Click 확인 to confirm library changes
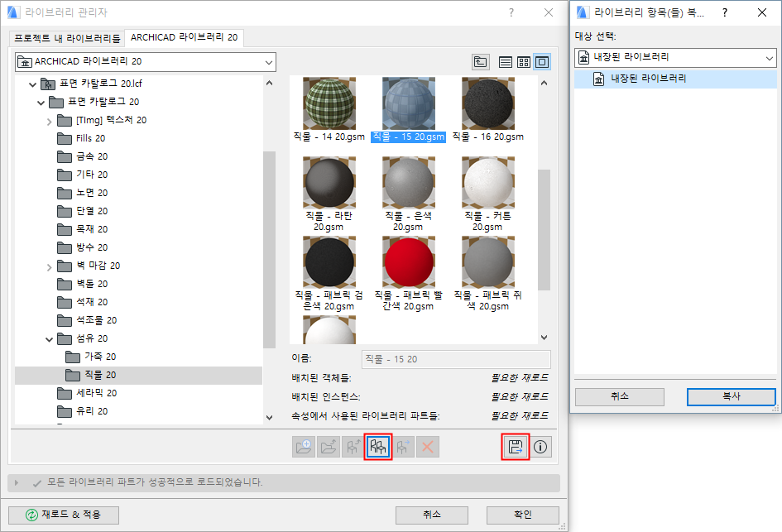This screenshot has height=532, width=782. click(x=522, y=514)
